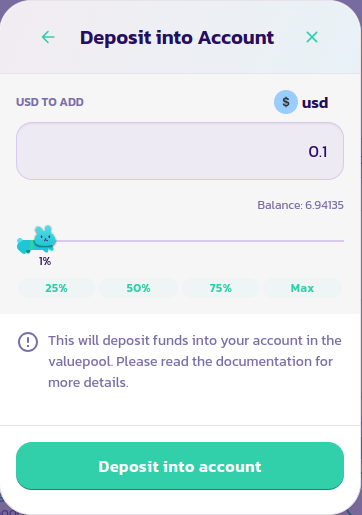Click the far right end of slider track
The height and width of the screenshot is (515, 362).
342,241
